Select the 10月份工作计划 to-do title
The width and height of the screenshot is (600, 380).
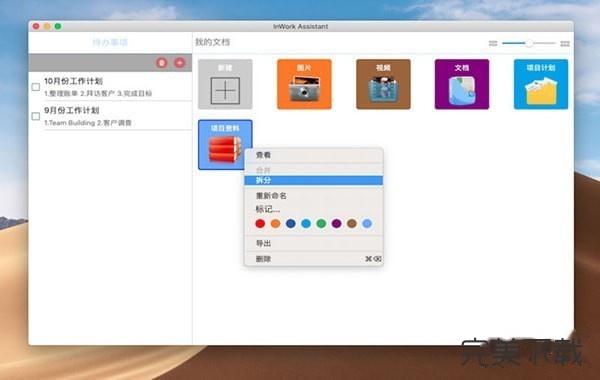tap(73, 81)
